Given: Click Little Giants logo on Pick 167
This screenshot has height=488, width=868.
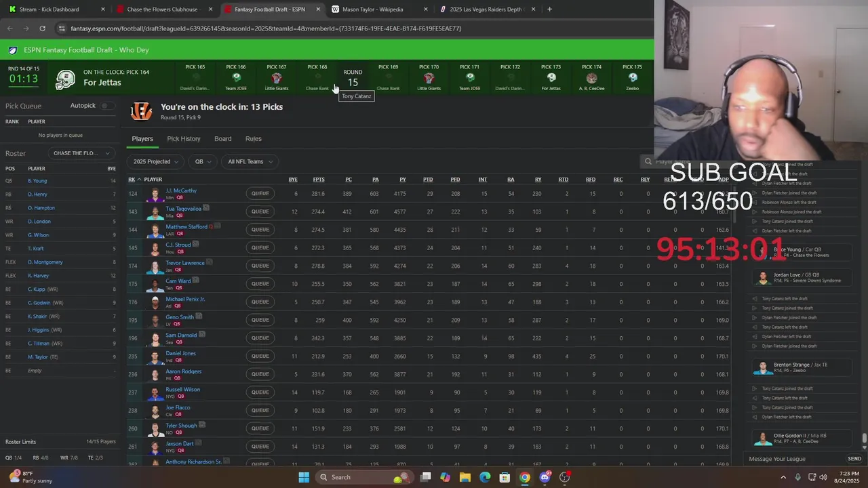Looking at the screenshot, I should click(x=277, y=78).
